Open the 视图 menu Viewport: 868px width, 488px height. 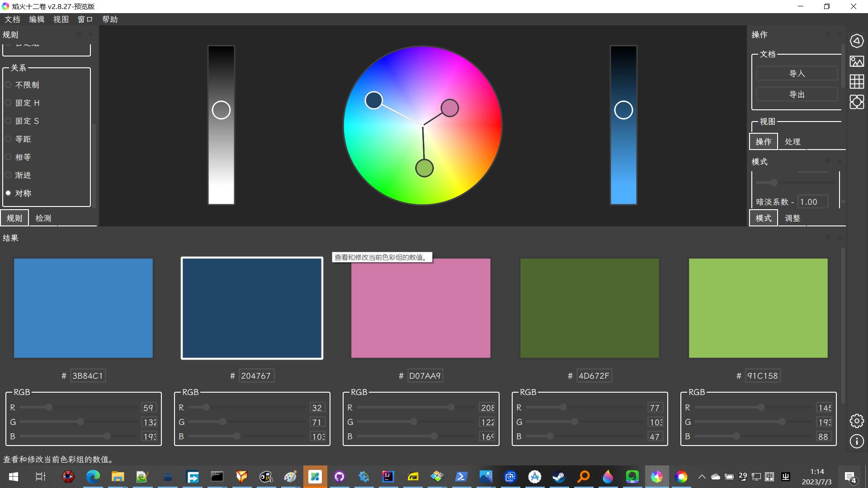61,19
